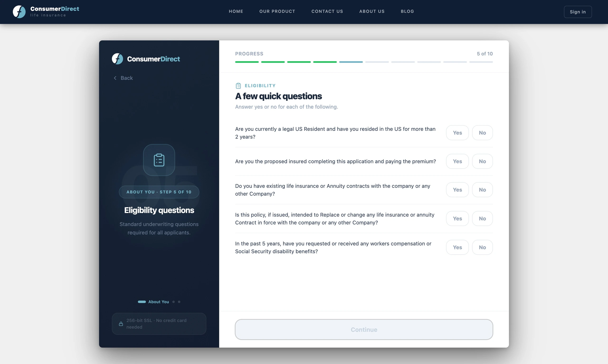Click the Continue button
Viewport: 608px width, 364px height.
point(364,329)
